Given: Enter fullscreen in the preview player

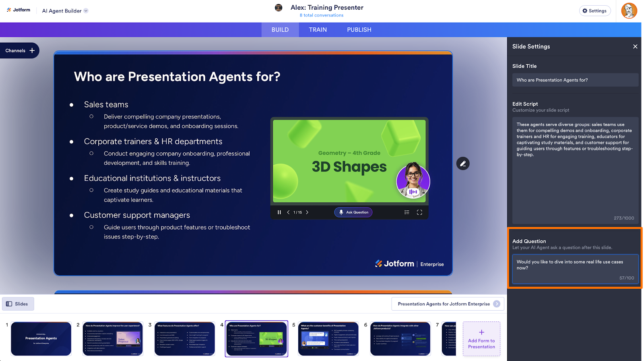Looking at the screenshot, I should [x=419, y=212].
